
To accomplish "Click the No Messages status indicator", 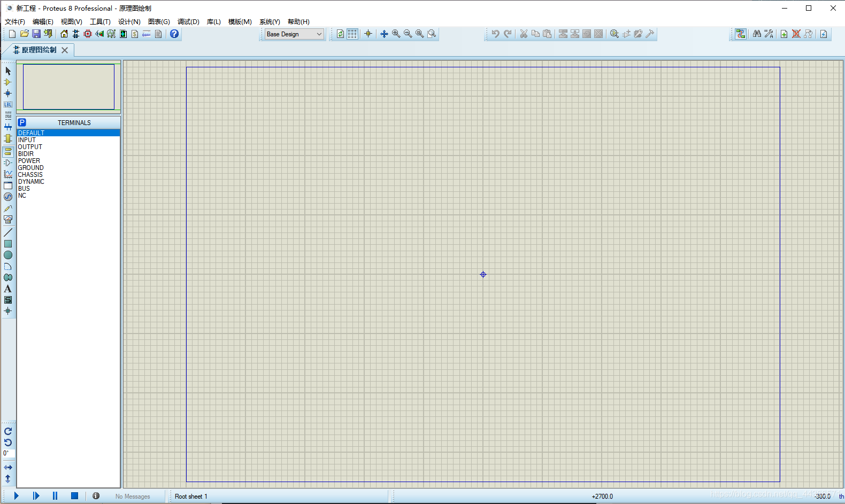I will pyautogui.click(x=133, y=497).
